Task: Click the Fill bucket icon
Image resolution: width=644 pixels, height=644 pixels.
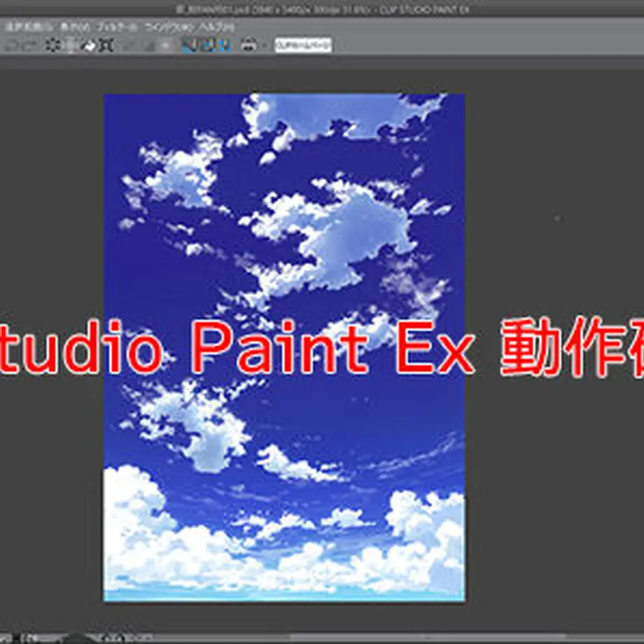Action: click(88, 45)
